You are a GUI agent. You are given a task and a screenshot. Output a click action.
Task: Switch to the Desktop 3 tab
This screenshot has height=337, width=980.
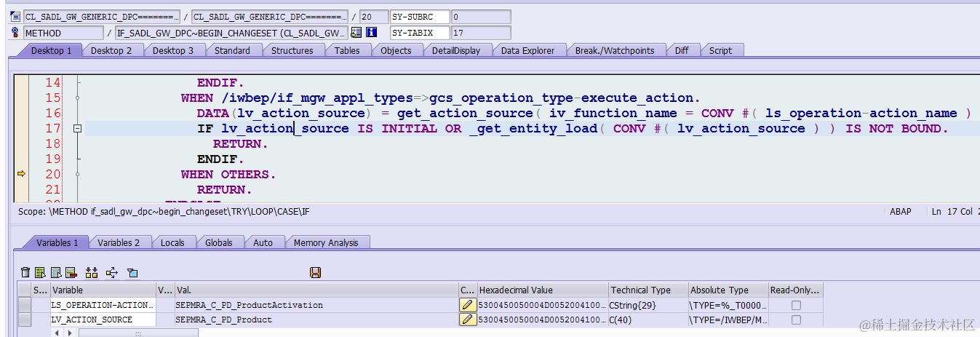173,50
